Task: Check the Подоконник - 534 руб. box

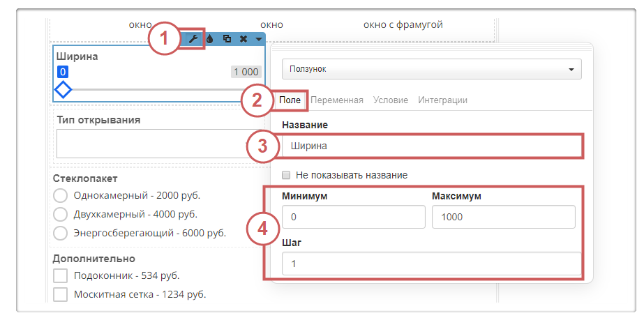Action: [x=61, y=275]
